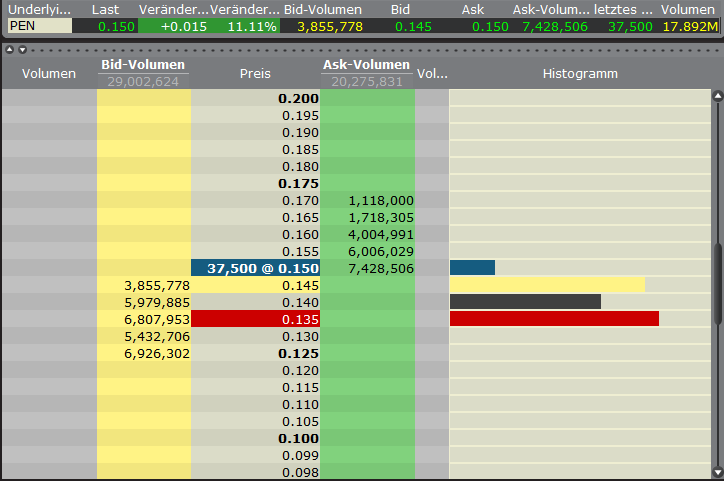Click the scrollbar up arrow
This screenshot has width=724, height=481.
point(716,97)
